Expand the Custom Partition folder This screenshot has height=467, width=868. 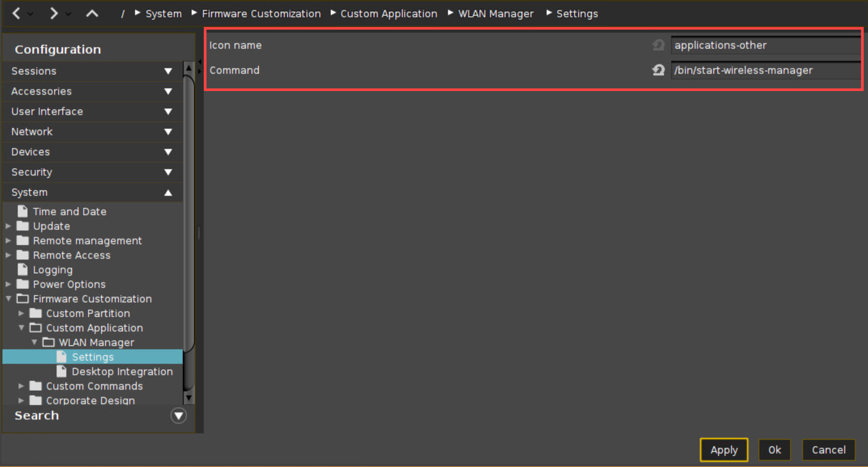21,313
